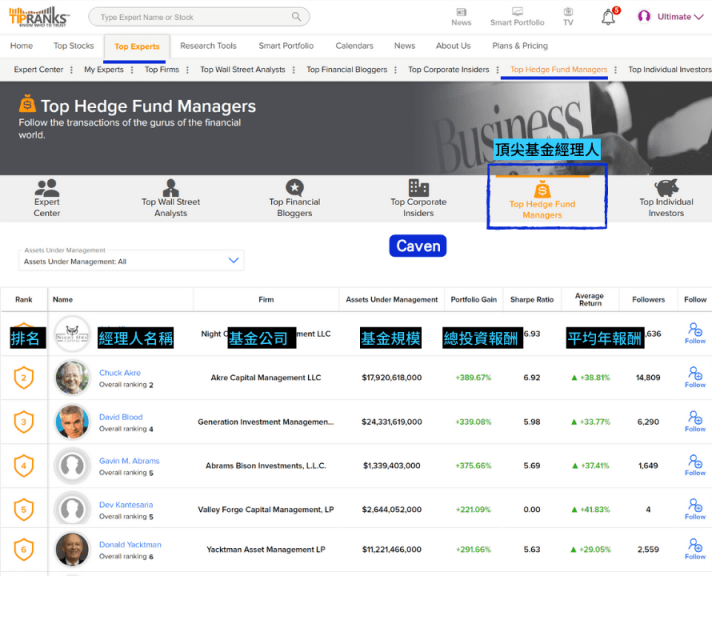Select Top Financial Bloggers icon

[x=294, y=188]
